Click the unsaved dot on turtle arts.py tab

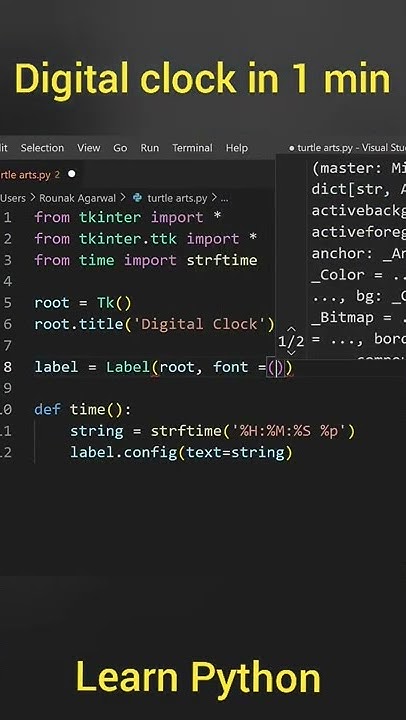72,174
